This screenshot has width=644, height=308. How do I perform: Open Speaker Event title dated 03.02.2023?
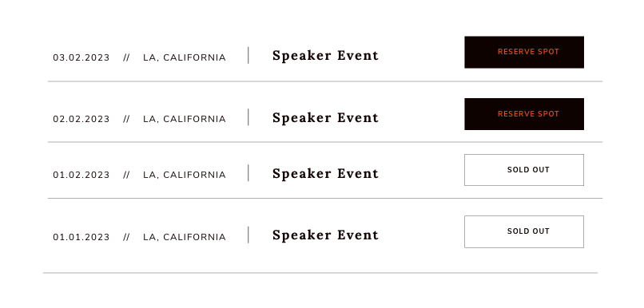[325, 56]
